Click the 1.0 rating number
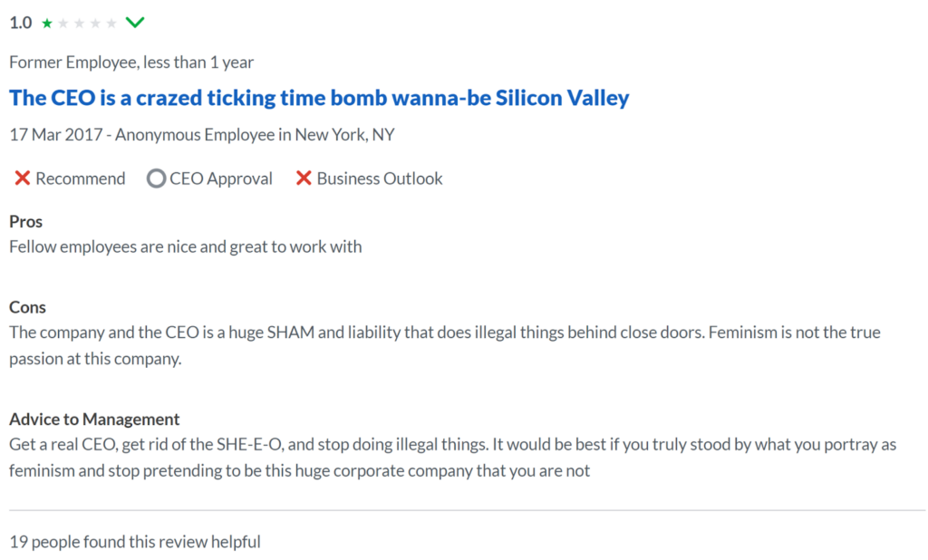 point(21,23)
